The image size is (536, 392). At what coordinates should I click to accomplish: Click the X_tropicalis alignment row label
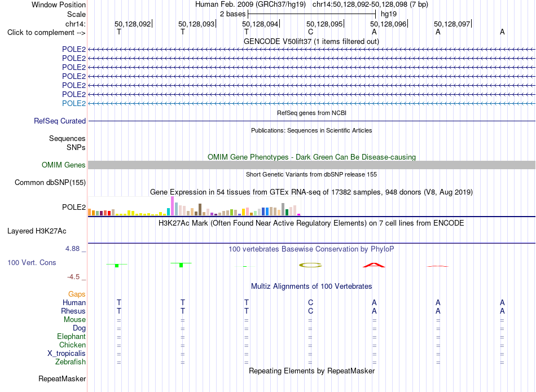pos(67,354)
